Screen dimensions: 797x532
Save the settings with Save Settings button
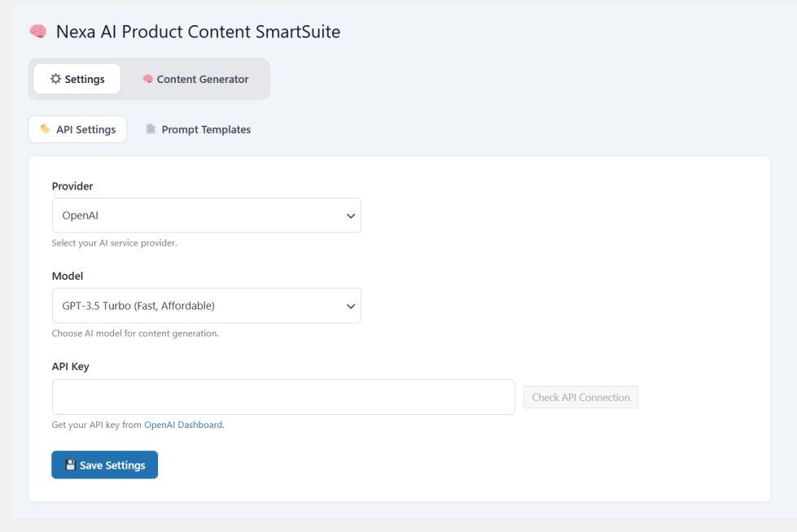105,465
